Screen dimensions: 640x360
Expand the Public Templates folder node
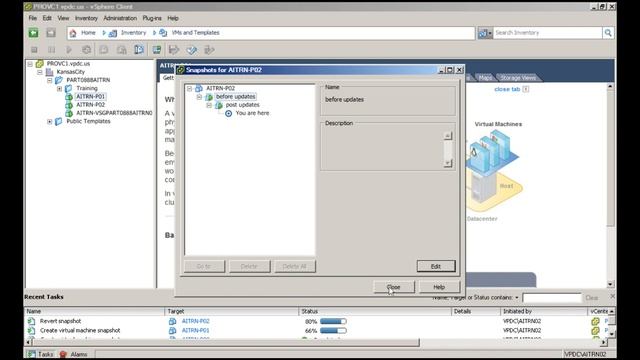click(x=50, y=122)
